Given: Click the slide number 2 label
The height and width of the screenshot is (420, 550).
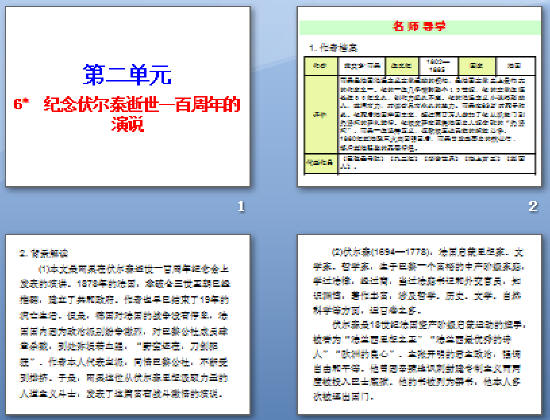Looking at the screenshot, I should point(533,206).
